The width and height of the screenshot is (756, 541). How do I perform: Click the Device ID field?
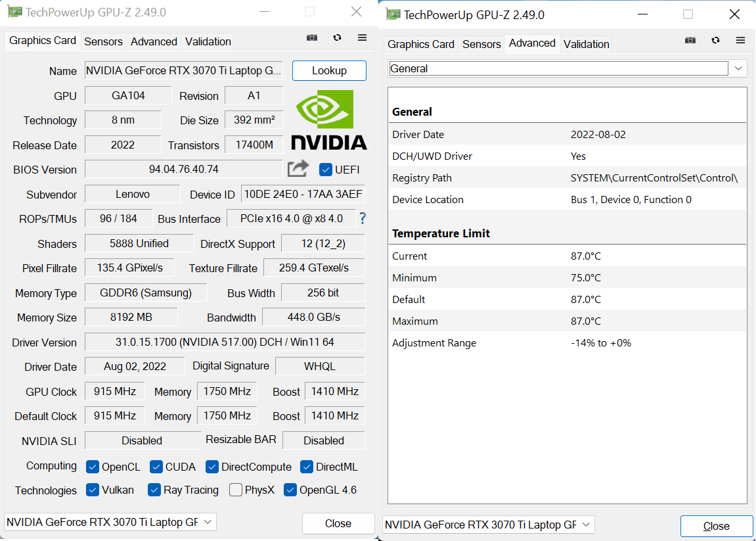tap(303, 194)
